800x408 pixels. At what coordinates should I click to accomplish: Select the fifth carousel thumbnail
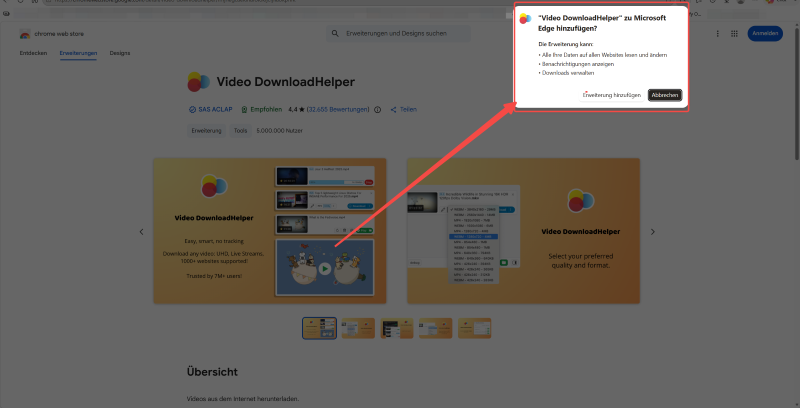pyautogui.click(x=474, y=328)
